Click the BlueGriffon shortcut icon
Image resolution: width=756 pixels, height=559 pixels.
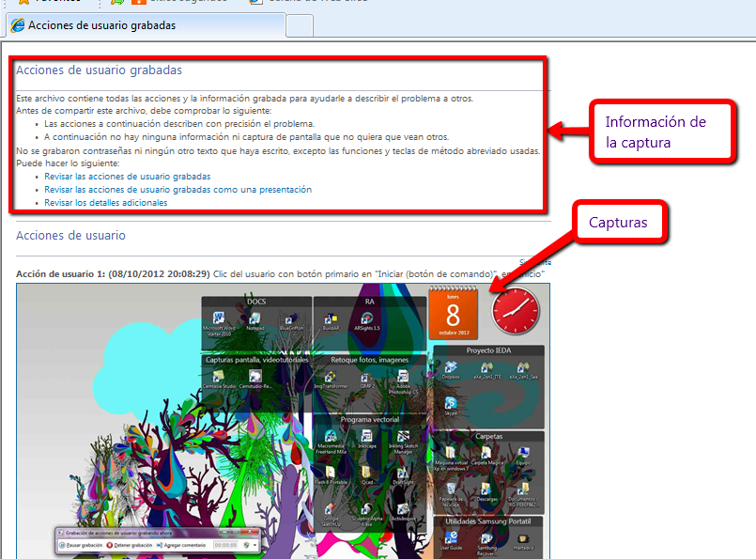[291, 319]
